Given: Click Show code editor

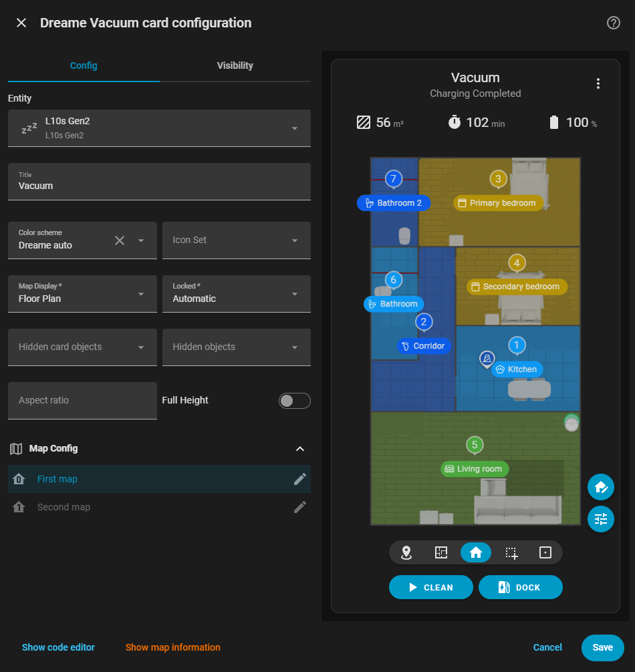Looking at the screenshot, I should tap(58, 647).
